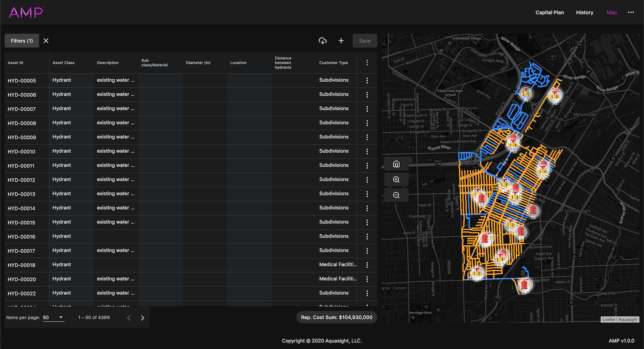
Task: Open row actions for HYD-00016
Action: 367,237
